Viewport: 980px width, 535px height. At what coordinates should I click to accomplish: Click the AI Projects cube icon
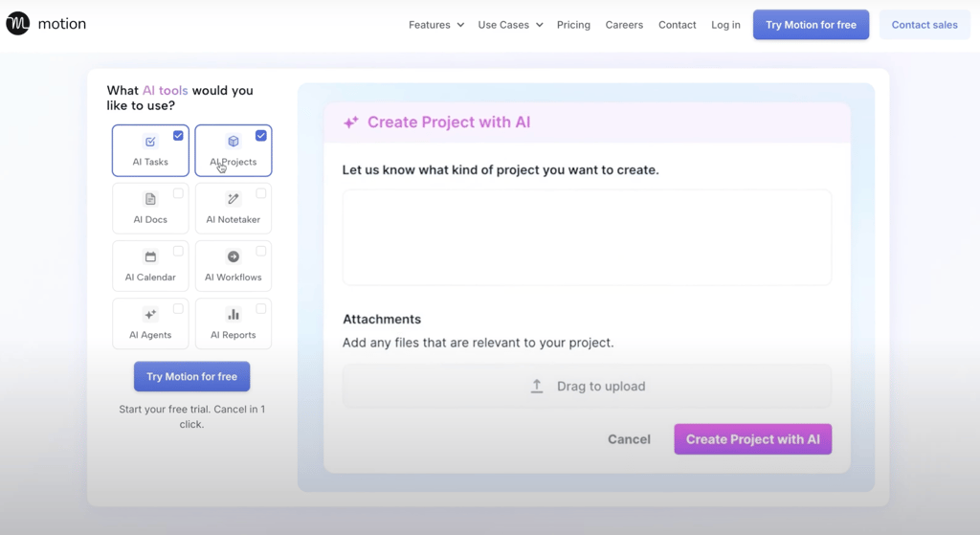pos(234,142)
